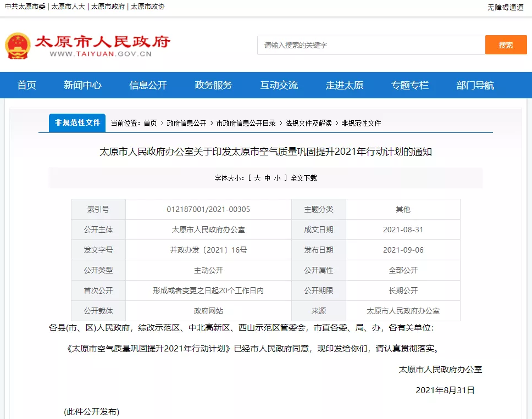Click the document title about 空气质量巩固提升2021年行动计划
532x419 pixels.
coord(265,152)
